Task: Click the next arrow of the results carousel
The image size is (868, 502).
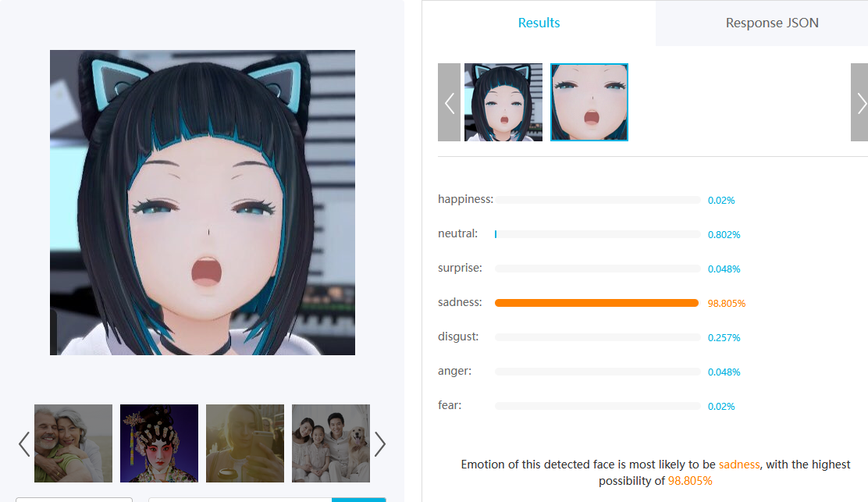Action: 859,102
